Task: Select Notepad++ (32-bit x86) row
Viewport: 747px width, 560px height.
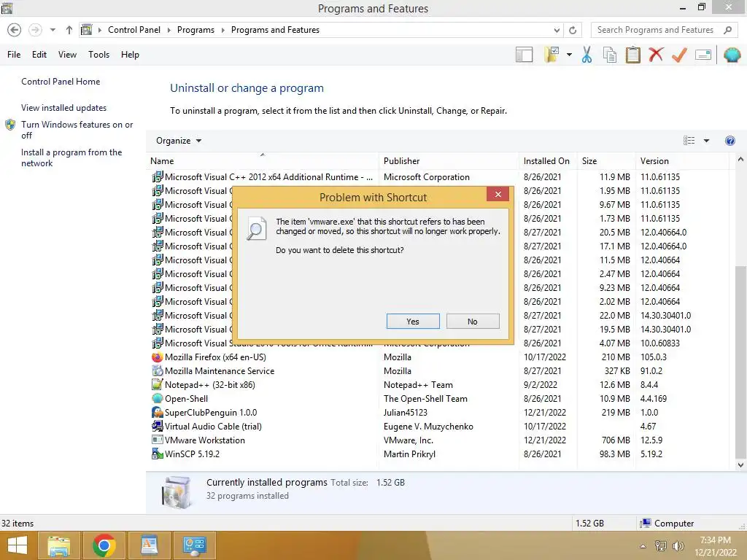Action: 438,385
